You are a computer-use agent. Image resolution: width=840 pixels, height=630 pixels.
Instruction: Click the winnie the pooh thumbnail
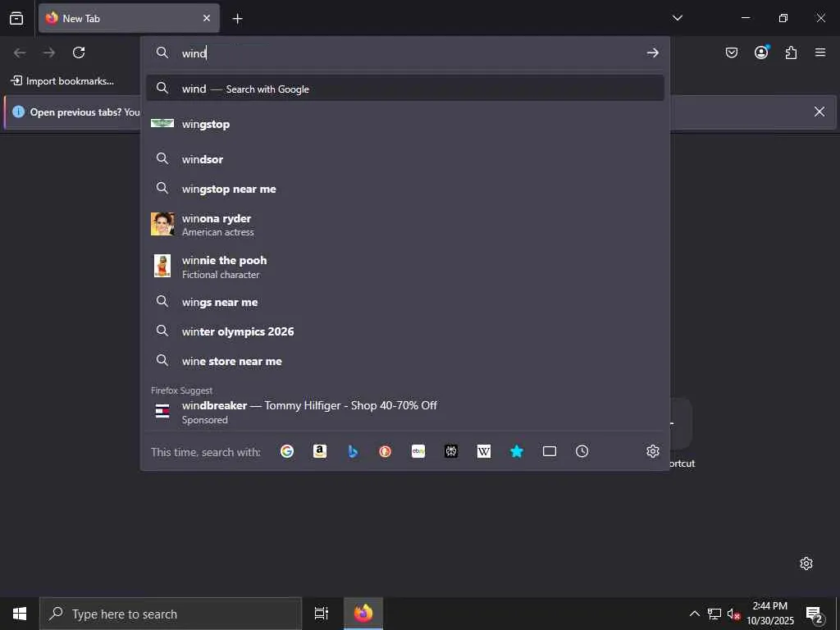tap(162, 266)
